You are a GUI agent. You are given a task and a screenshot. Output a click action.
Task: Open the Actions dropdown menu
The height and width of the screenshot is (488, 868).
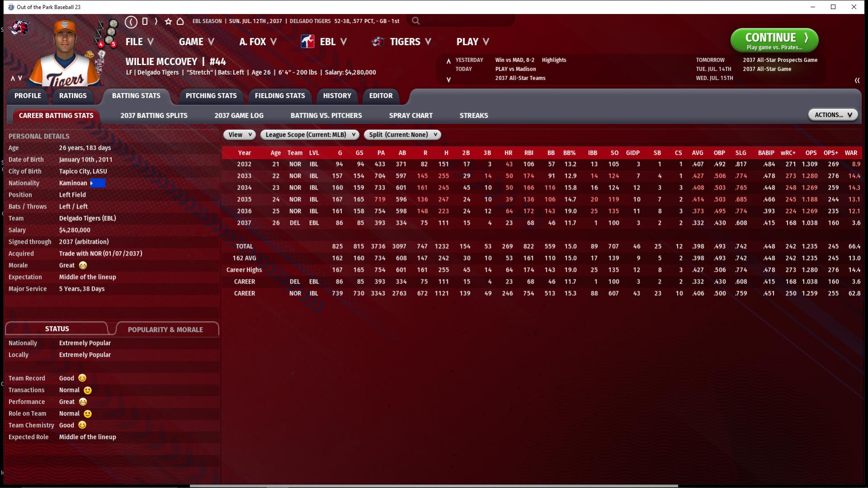[833, 115]
